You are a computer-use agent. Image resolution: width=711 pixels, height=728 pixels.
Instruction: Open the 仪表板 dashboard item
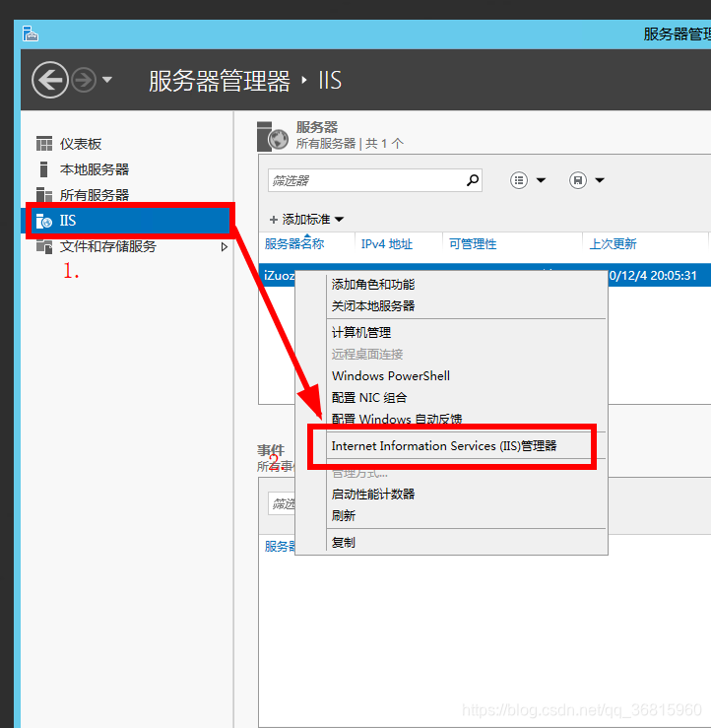[x=81, y=144]
